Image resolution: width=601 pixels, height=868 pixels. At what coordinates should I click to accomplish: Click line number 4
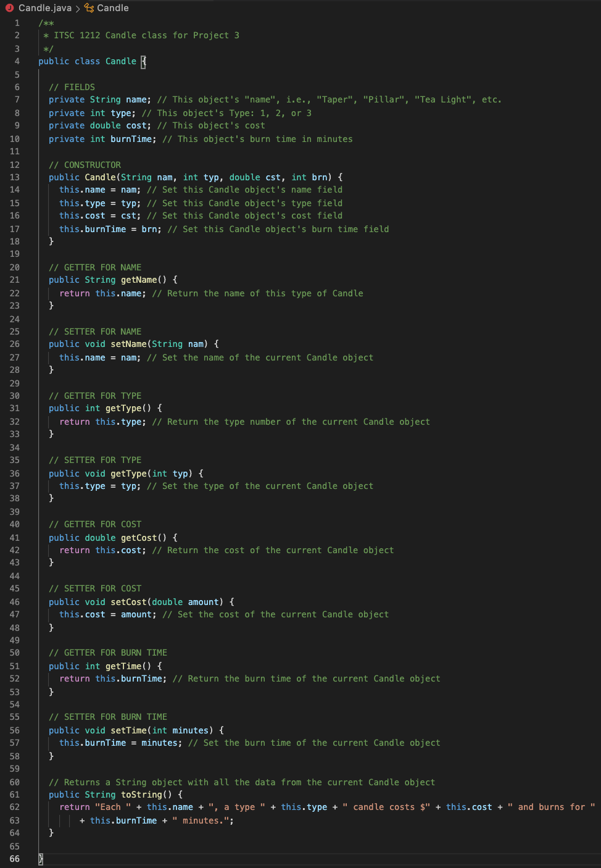[17, 61]
